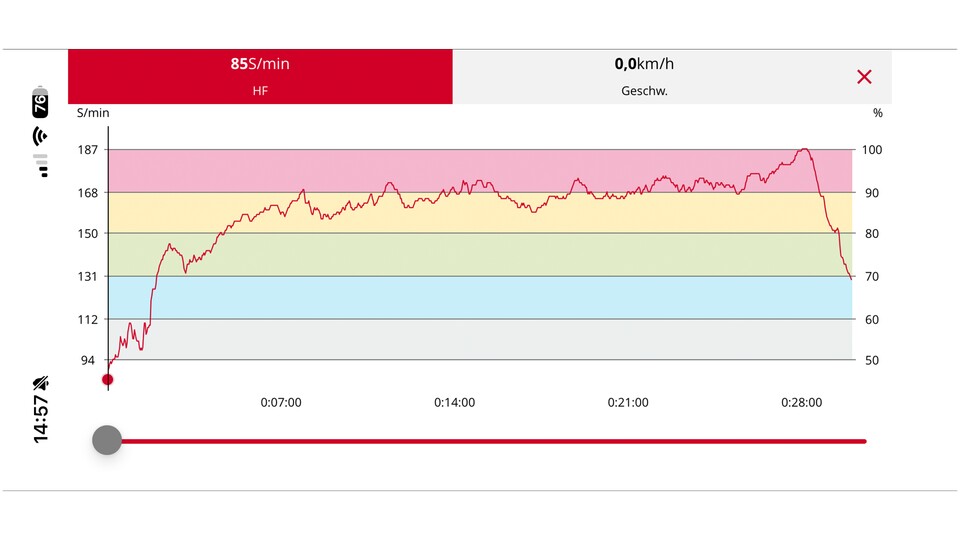Click the 0,0 km/h speed value
The height and width of the screenshot is (540, 960).
click(x=644, y=64)
